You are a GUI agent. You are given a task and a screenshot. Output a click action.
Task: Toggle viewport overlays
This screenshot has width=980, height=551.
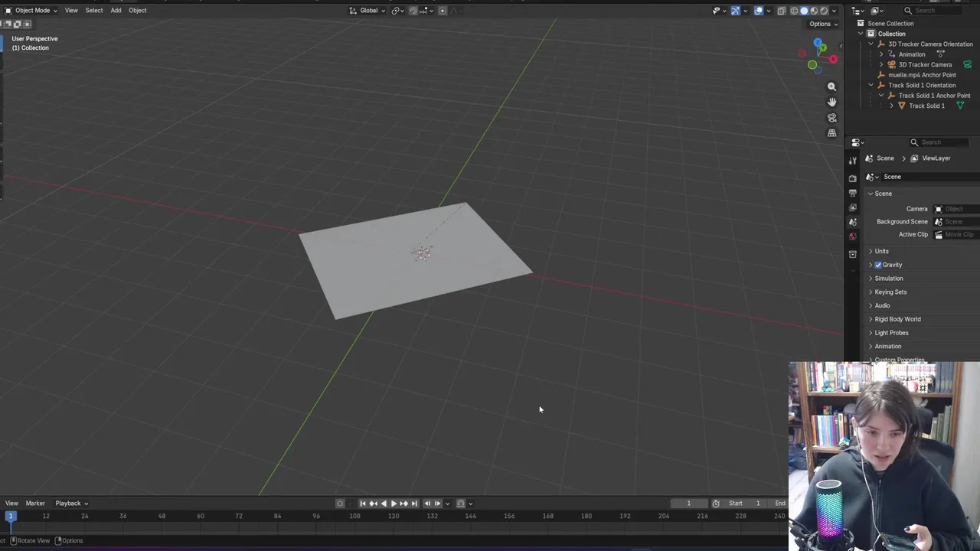point(759,10)
